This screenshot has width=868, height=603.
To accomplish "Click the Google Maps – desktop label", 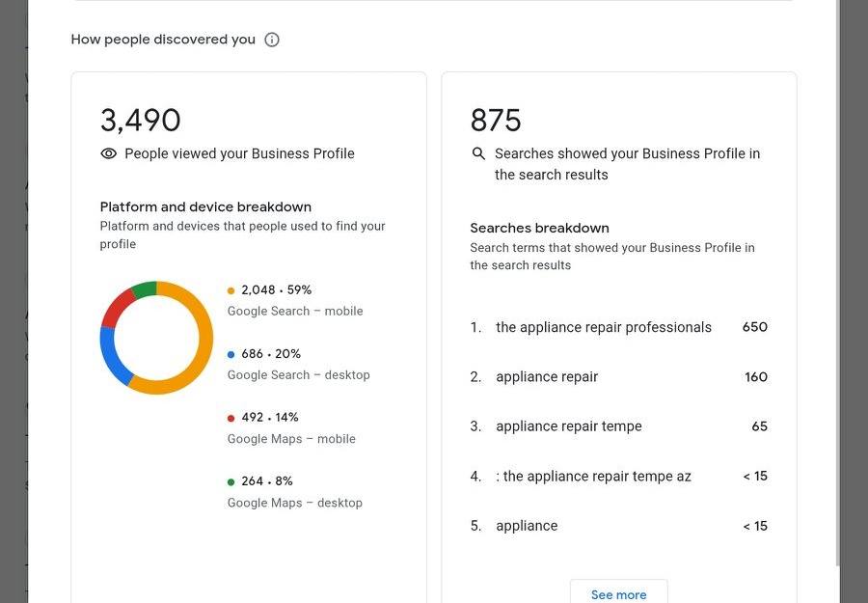I will coord(295,503).
